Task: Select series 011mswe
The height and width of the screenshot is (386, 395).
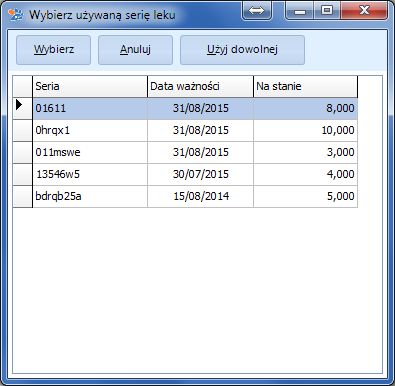Action: point(90,152)
